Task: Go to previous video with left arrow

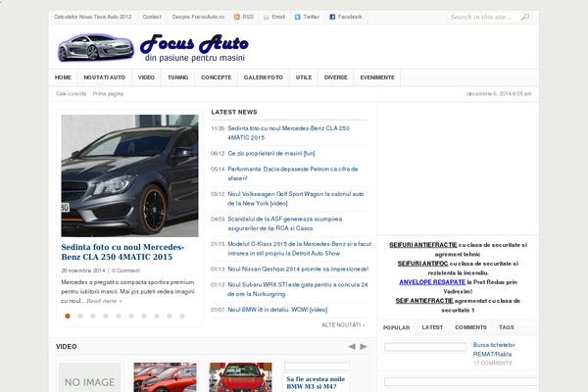Action: (x=352, y=346)
